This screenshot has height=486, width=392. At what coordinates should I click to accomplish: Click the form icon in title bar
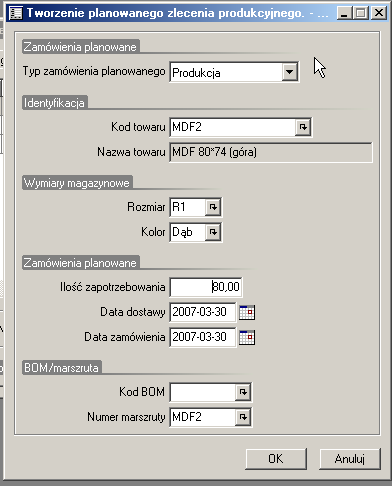click(16, 13)
